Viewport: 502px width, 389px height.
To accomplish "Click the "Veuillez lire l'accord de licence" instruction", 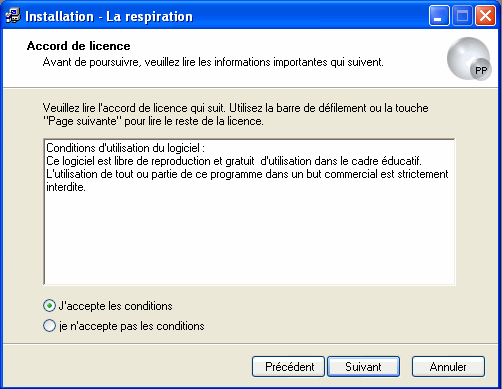I will [236, 114].
